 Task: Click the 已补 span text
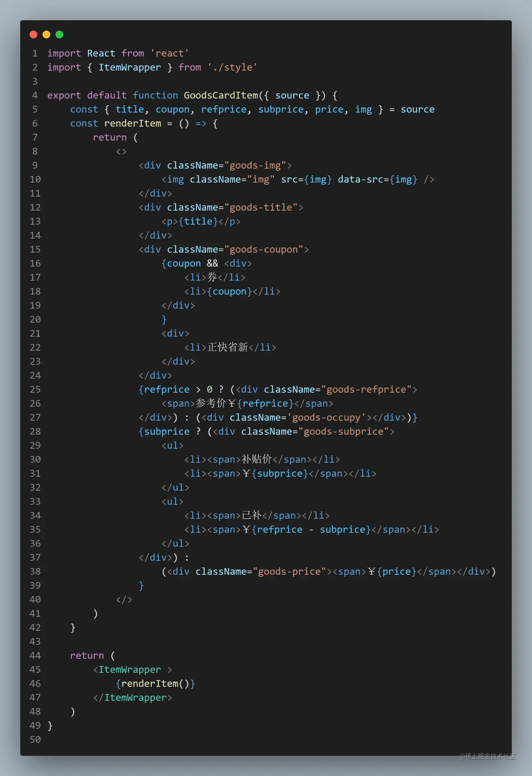(x=252, y=516)
